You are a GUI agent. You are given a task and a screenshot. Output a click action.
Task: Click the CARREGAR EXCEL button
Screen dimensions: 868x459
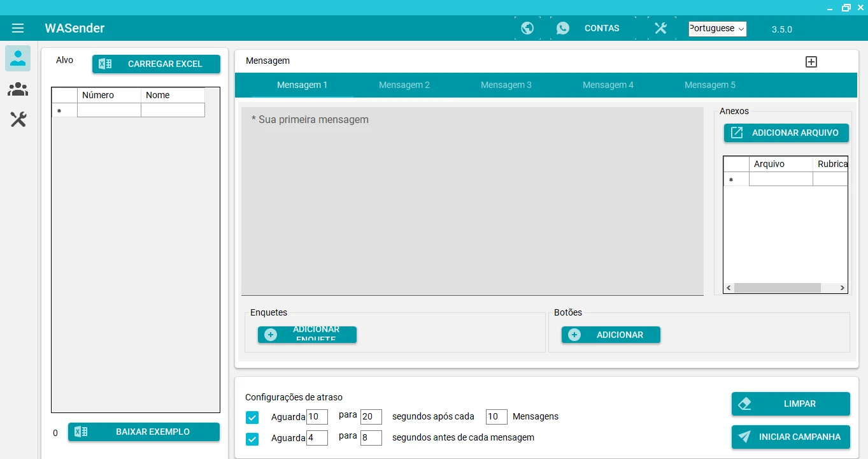tap(156, 64)
